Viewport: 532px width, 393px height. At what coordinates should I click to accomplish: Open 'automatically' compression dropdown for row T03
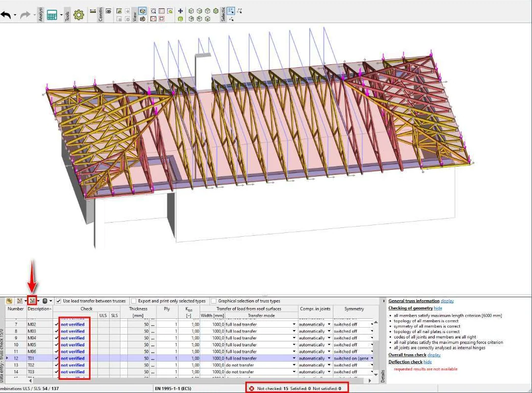click(329, 372)
